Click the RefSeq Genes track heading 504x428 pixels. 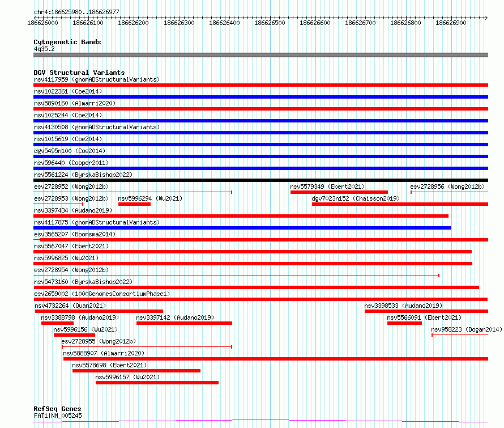pyautogui.click(x=57, y=409)
